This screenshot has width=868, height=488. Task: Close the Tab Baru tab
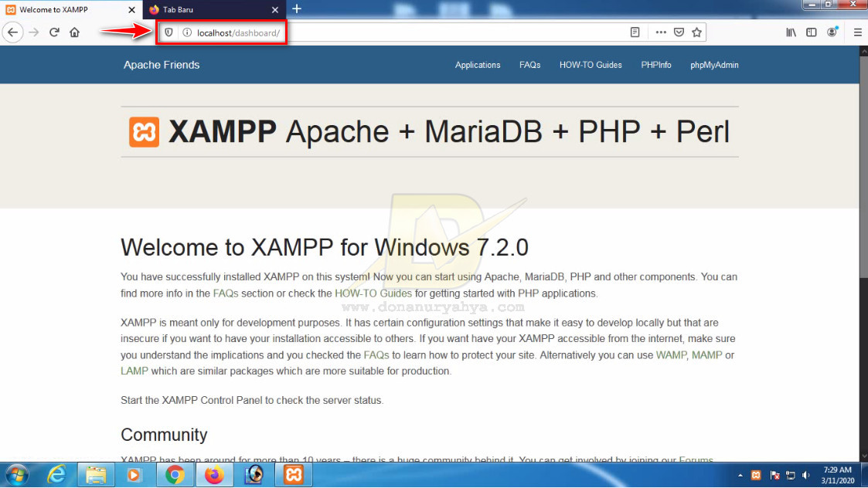point(275,10)
